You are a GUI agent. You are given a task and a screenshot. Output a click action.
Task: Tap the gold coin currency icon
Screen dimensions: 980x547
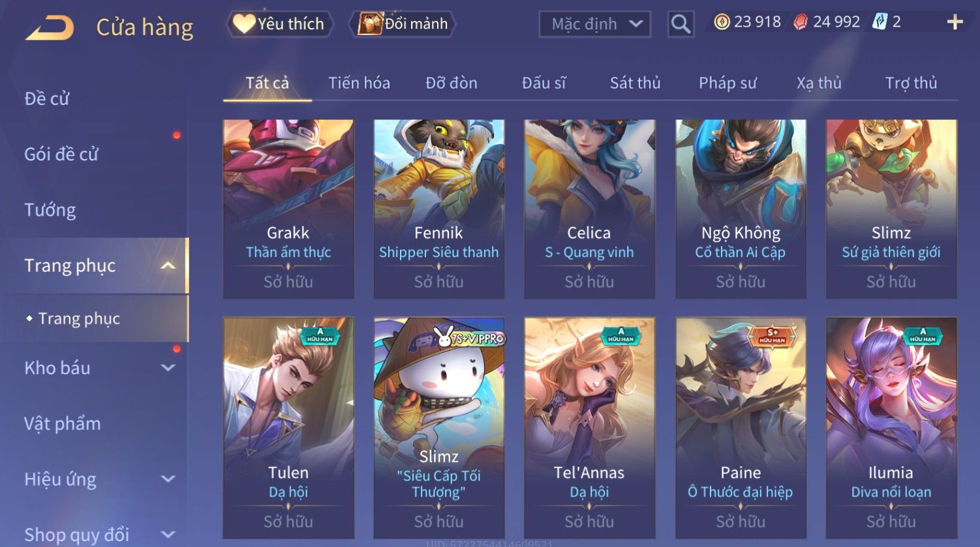pos(721,22)
